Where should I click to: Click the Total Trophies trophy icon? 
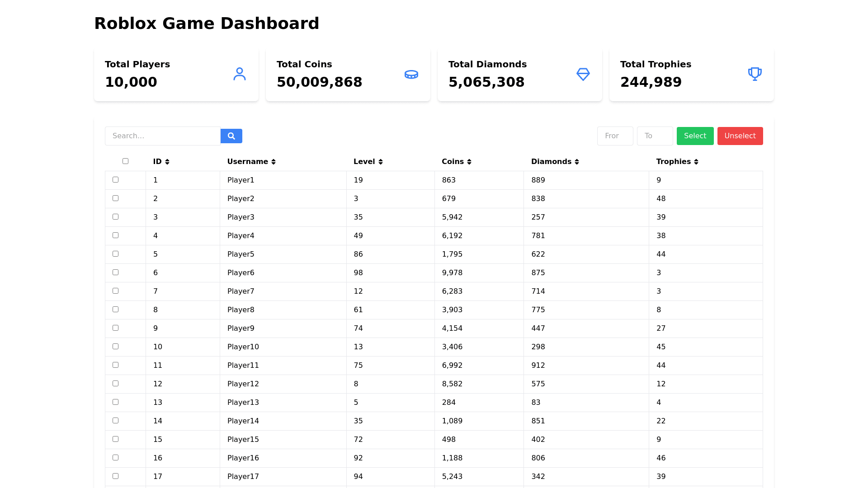pos(755,74)
